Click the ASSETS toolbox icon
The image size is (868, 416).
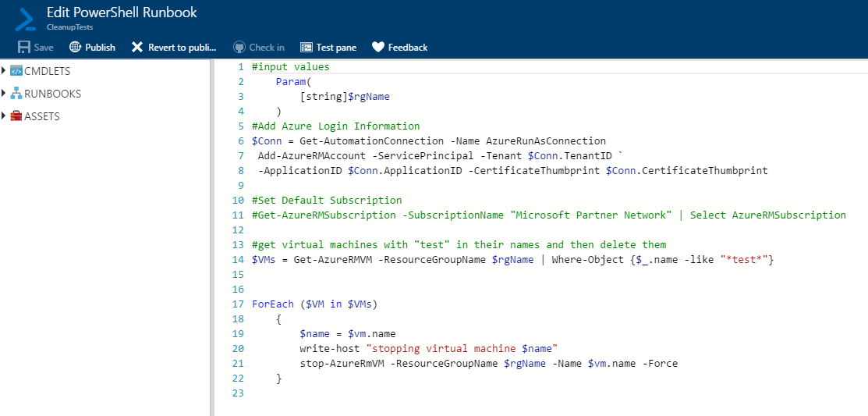point(16,116)
